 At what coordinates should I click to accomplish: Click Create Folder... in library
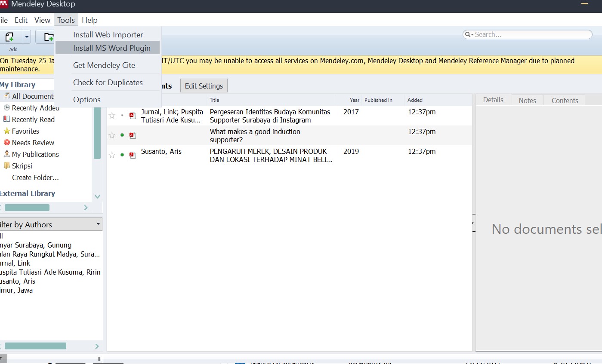(x=35, y=177)
